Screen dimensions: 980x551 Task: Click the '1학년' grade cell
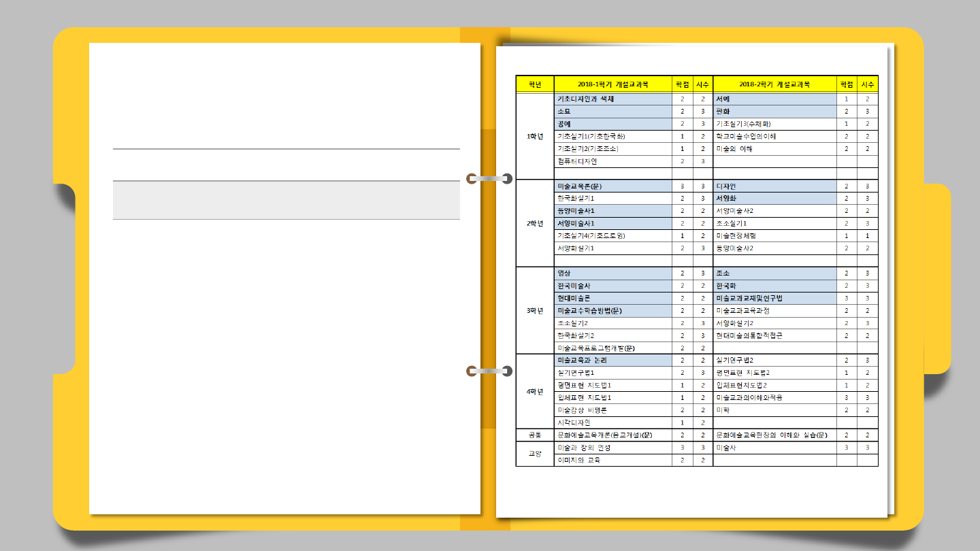535,136
